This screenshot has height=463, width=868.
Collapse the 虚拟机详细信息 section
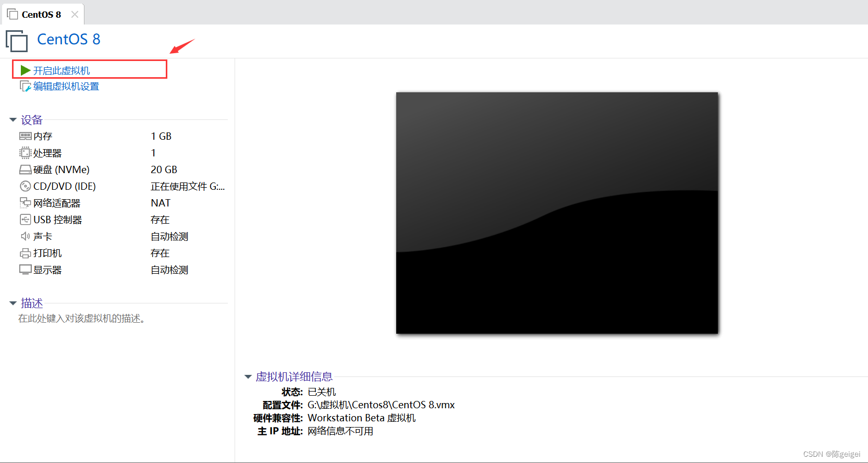point(248,377)
